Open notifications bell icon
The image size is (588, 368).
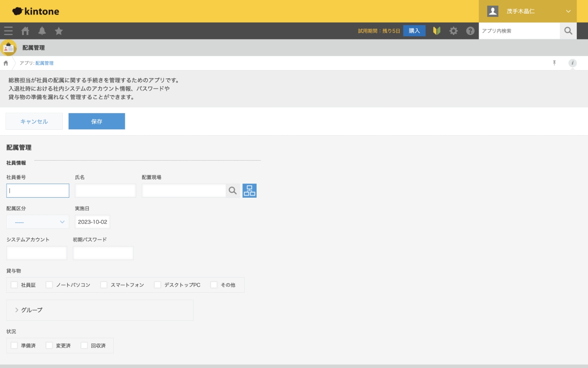tap(42, 31)
